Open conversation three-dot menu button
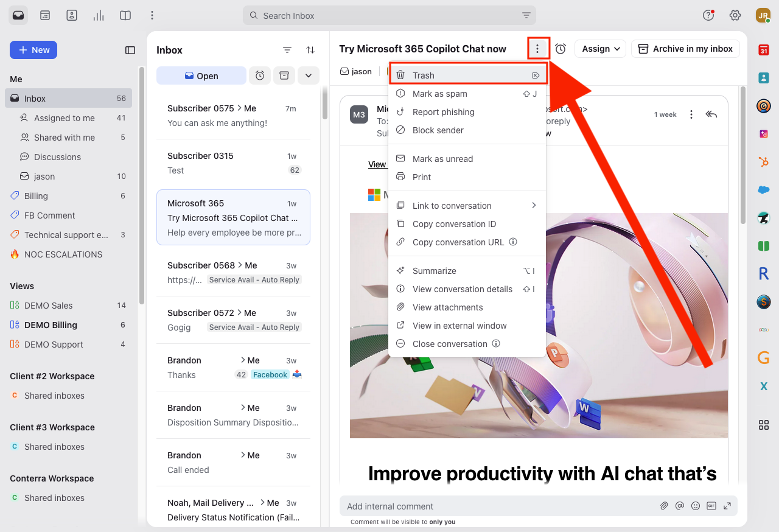This screenshot has height=532, width=779. click(537, 49)
